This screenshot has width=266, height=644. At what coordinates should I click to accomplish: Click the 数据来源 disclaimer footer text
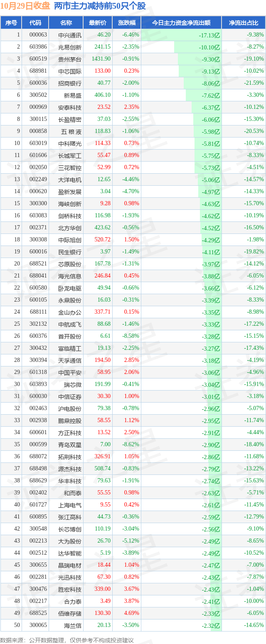coord(68,640)
